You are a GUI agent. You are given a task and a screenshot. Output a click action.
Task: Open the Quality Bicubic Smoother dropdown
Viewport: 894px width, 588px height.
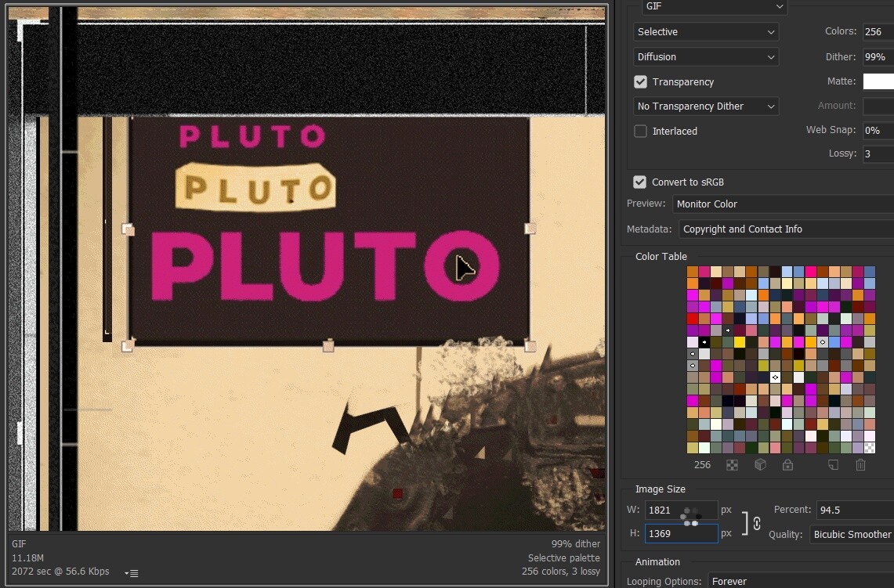click(x=852, y=535)
